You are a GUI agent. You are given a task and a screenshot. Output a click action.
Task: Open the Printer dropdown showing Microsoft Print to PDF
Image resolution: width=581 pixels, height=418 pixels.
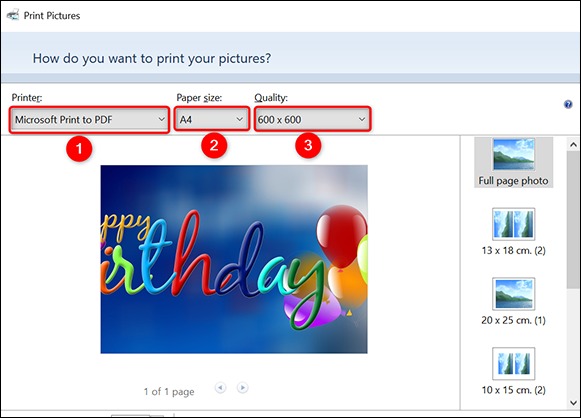[x=89, y=119]
